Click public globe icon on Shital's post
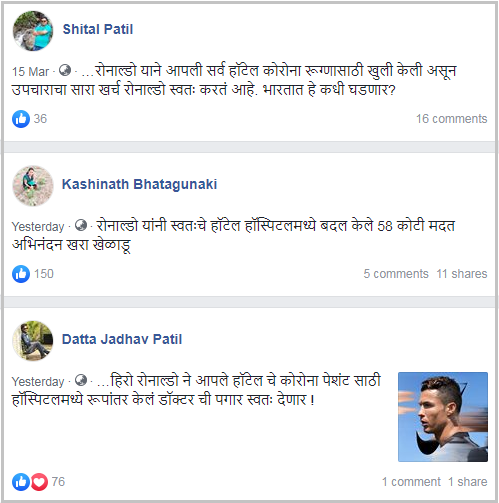This screenshot has height=503, width=499. (65, 70)
